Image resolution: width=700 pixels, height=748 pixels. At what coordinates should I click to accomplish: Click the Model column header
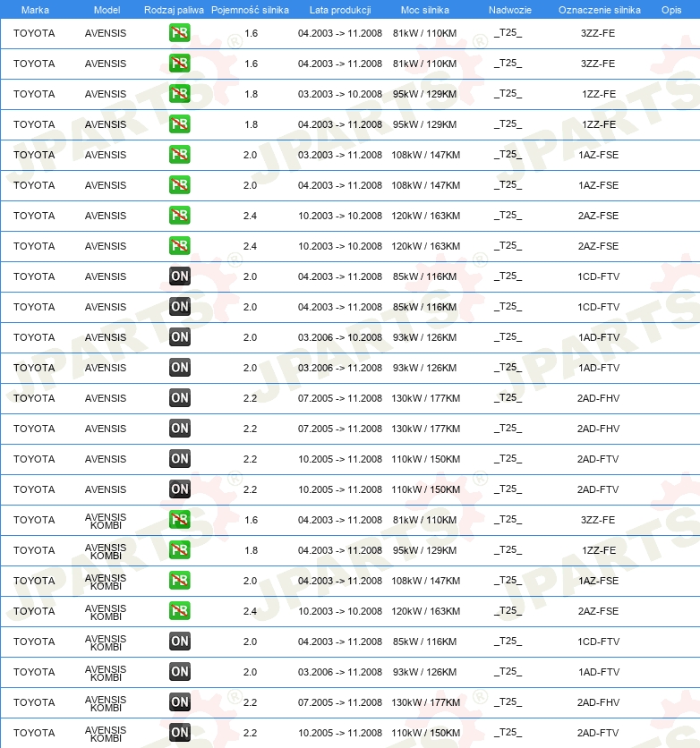pos(107,10)
